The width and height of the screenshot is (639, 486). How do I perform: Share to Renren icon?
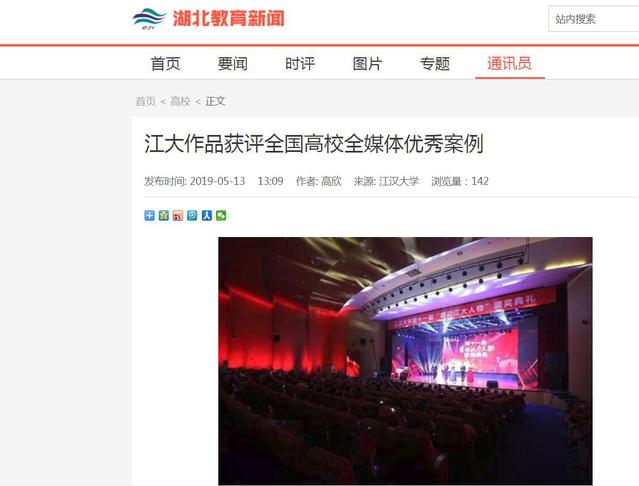[x=207, y=216]
